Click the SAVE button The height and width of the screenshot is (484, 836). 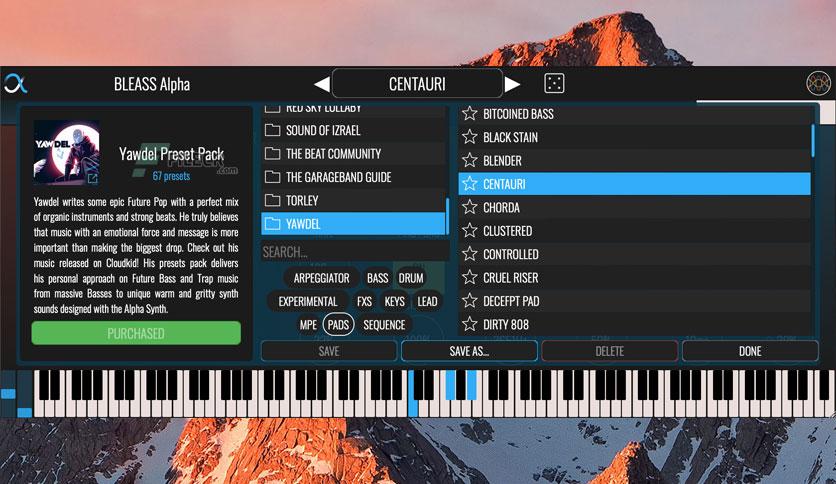(329, 351)
